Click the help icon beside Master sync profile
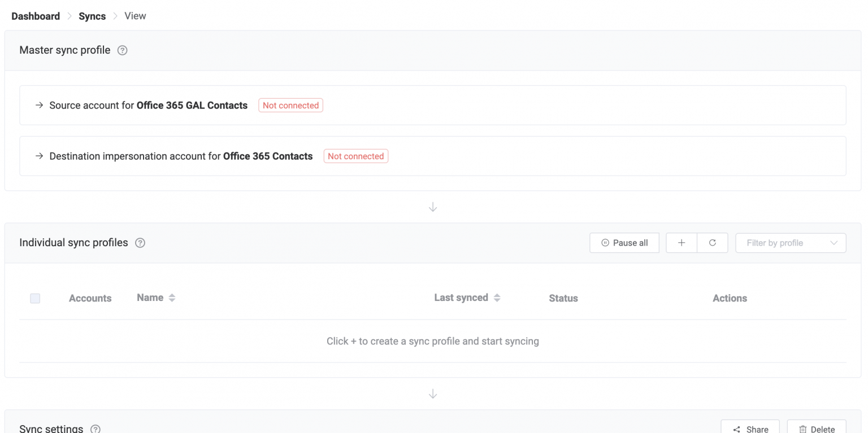 (x=122, y=50)
